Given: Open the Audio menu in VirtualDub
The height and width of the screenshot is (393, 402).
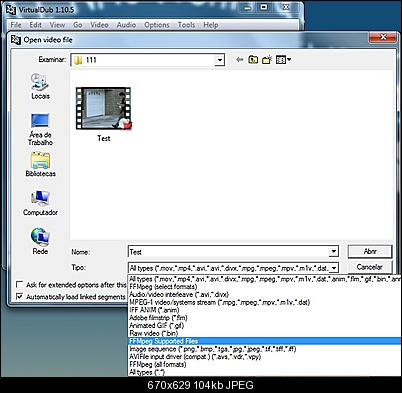Looking at the screenshot, I should [126, 25].
